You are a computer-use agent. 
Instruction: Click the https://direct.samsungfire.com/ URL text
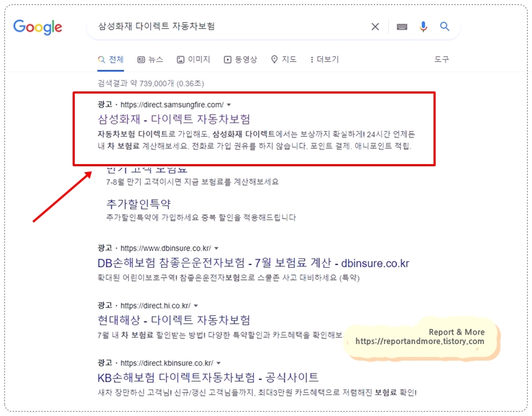coord(172,104)
